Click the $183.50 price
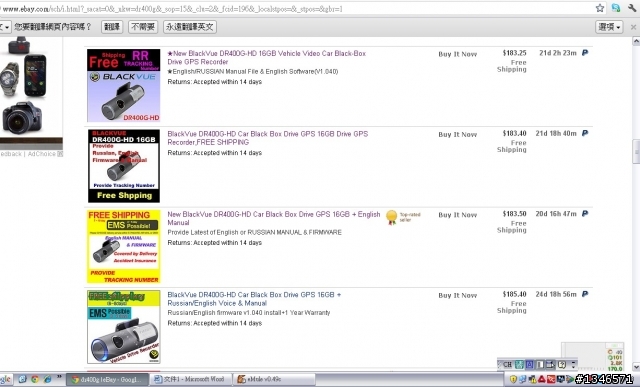 pos(514,214)
